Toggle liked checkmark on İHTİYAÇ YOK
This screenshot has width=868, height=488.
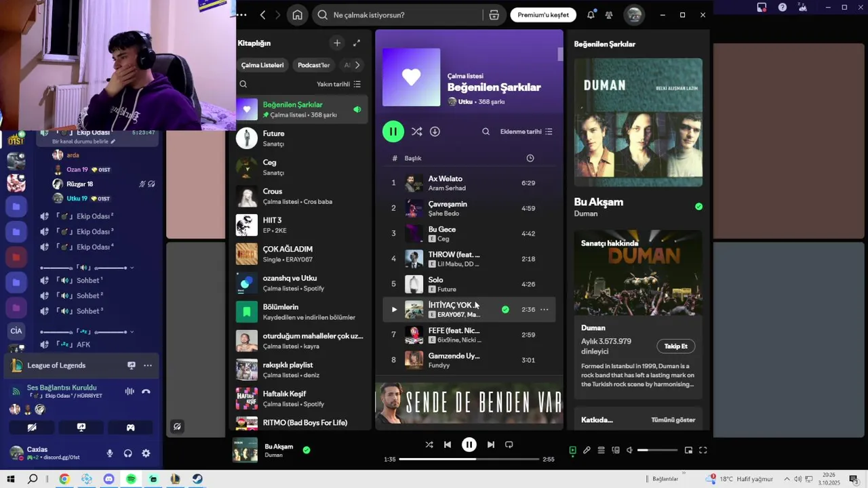pyautogui.click(x=505, y=309)
